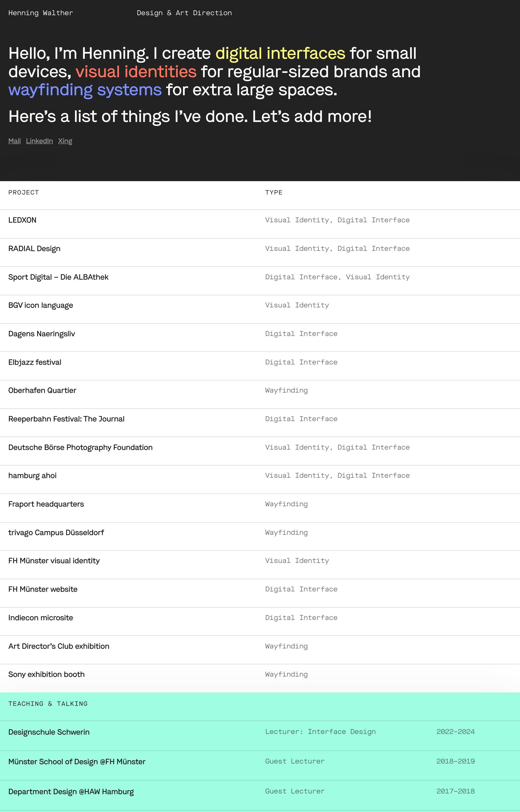Open Sport Digital – Die ALBAthek project
The width and height of the screenshot is (520, 812).
pos(58,277)
